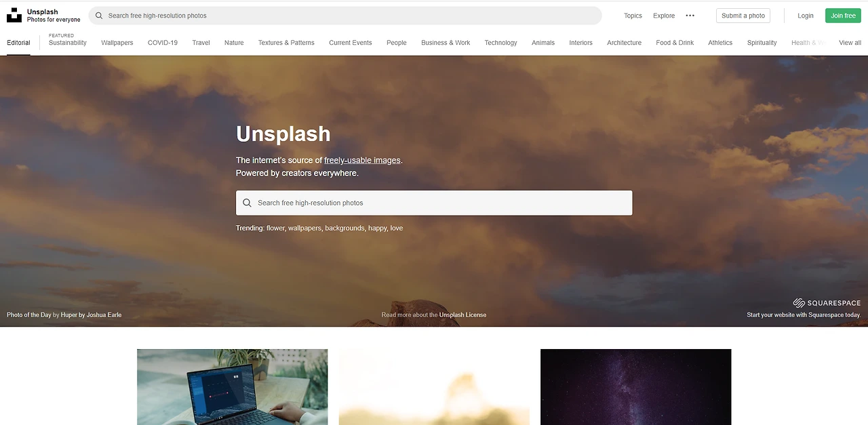Screen dimensions: 868x425
Task: Click Start your website with Squarespace link
Action: [x=804, y=315]
